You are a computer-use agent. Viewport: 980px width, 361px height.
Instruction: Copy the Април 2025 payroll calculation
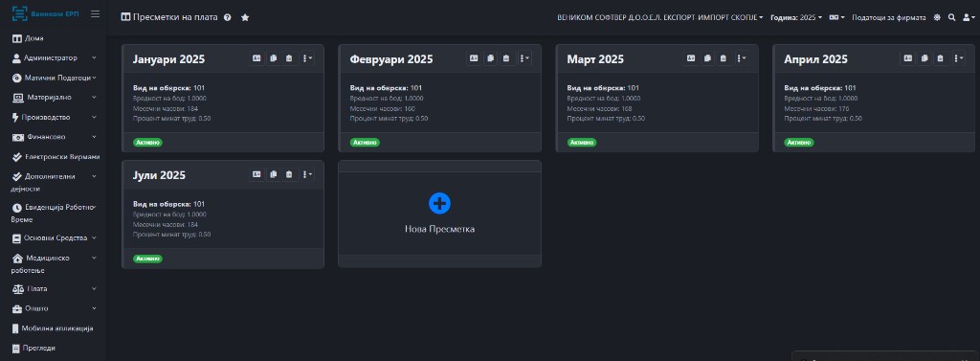(x=924, y=58)
